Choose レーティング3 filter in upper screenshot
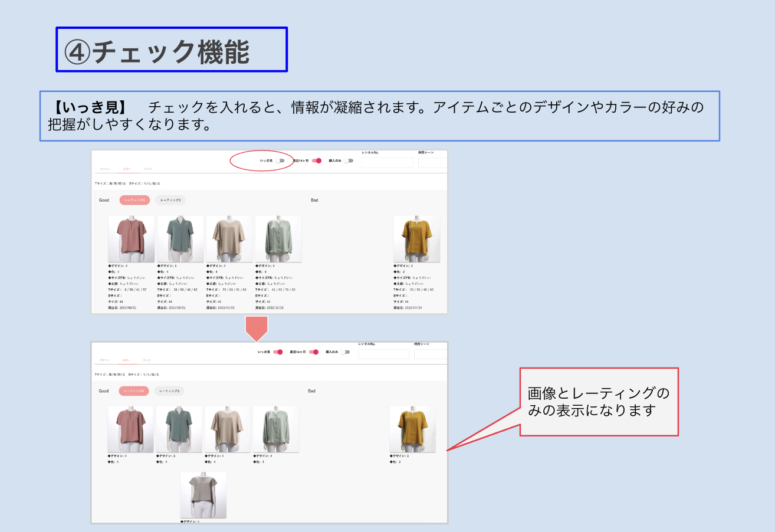This screenshot has width=775, height=532. pyautogui.click(x=170, y=200)
